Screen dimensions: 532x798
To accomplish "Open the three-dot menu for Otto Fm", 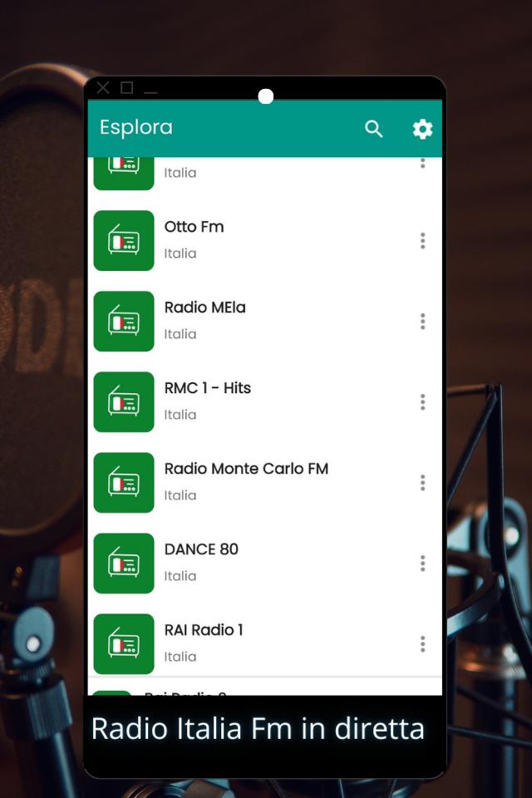I will [x=422, y=241].
